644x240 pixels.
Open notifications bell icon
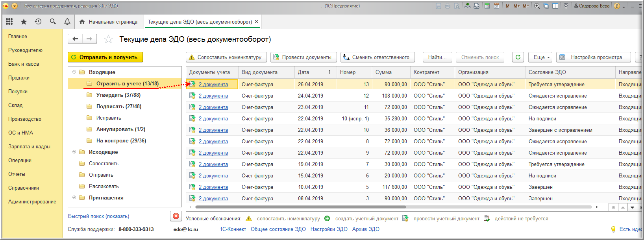pyautogui.click(x=67, y=22)
